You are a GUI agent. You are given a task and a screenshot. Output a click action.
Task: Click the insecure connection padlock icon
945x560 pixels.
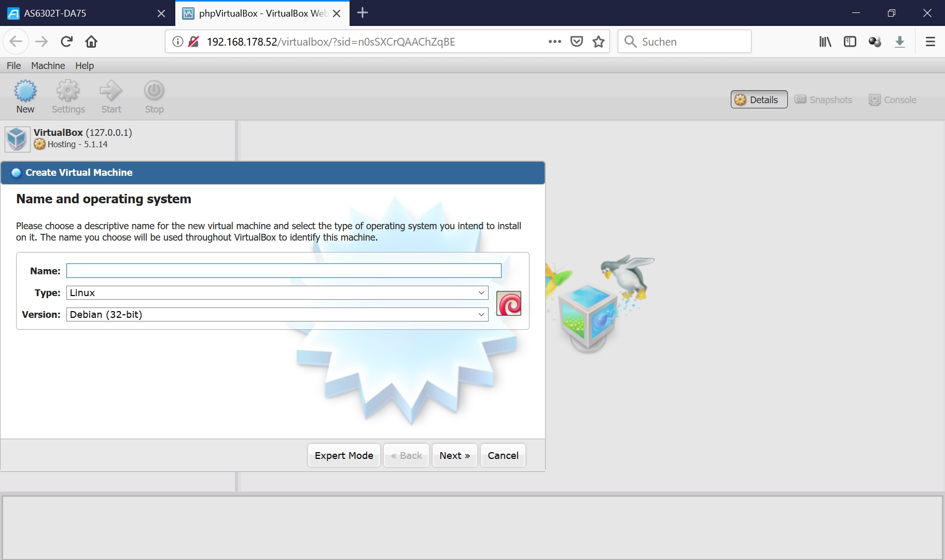(x=193, y=41)
